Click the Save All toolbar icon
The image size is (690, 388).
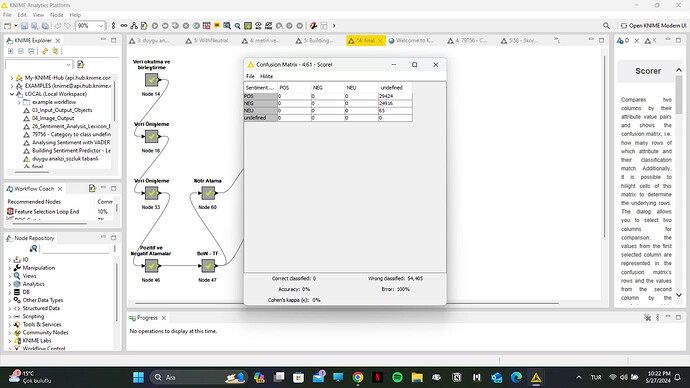point(45,26)
